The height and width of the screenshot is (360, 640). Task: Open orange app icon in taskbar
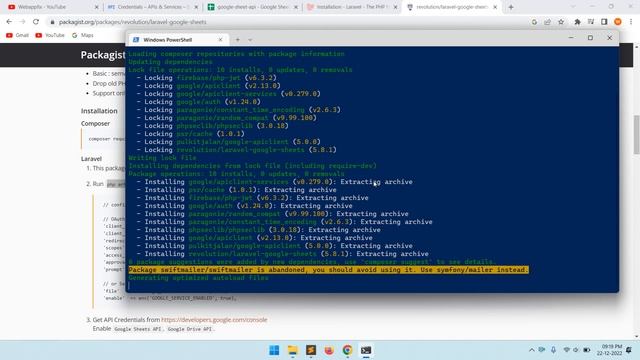pos(329,350)
